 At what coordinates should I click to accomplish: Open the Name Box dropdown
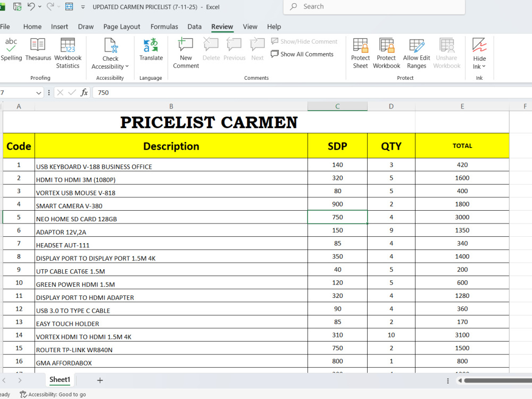pyautogui.click(x=39, y=93)
